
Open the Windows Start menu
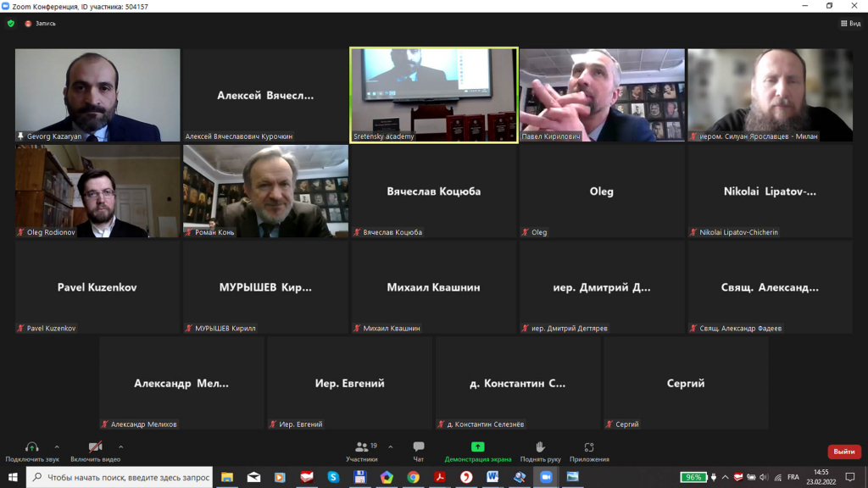(13, 477)
